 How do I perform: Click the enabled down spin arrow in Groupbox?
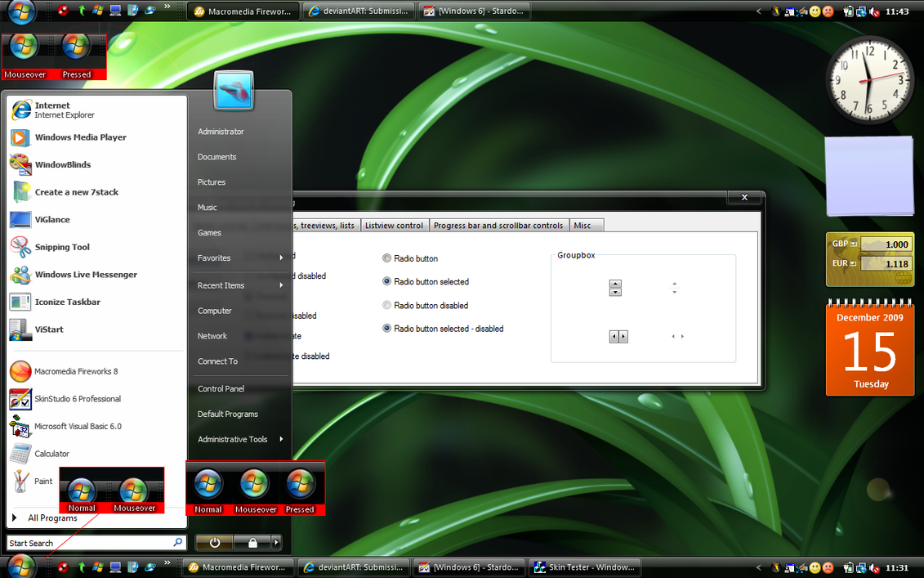click(x=615, y=292)
